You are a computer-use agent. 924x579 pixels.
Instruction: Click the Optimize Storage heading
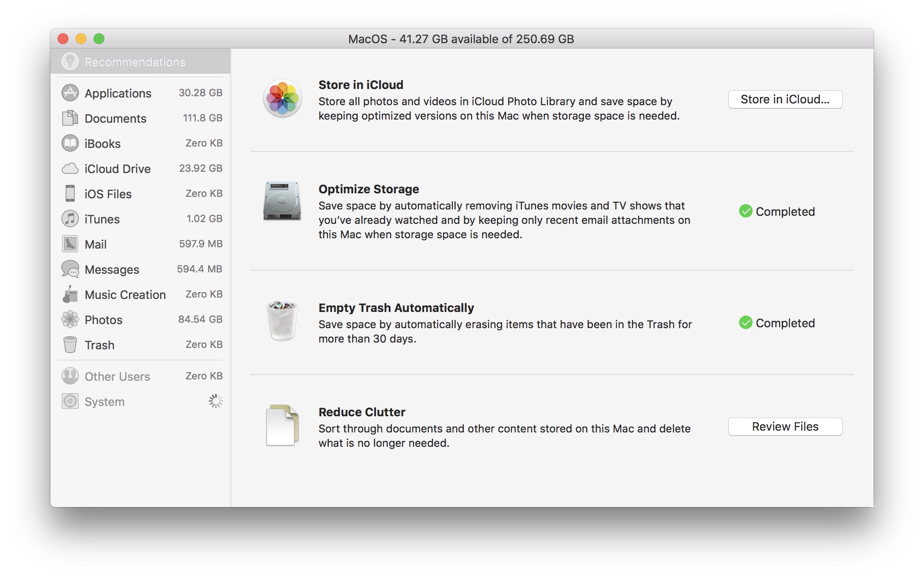pos(368,189)
